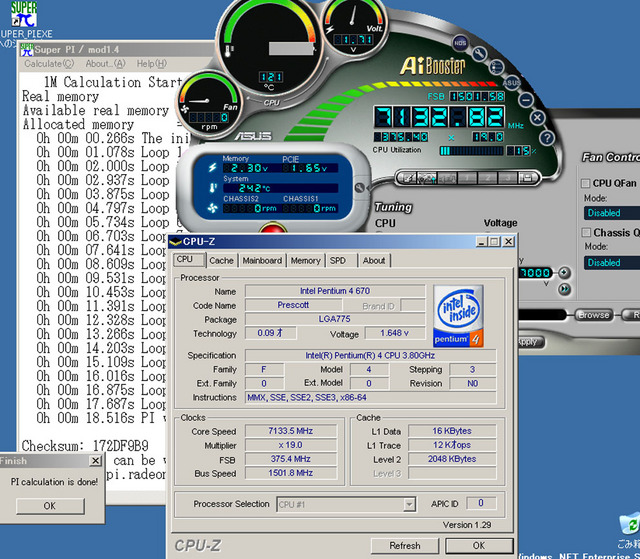Enable the CPU QFan checkbox
This screenshot has width=640, height=559.
tap(585, 183)
